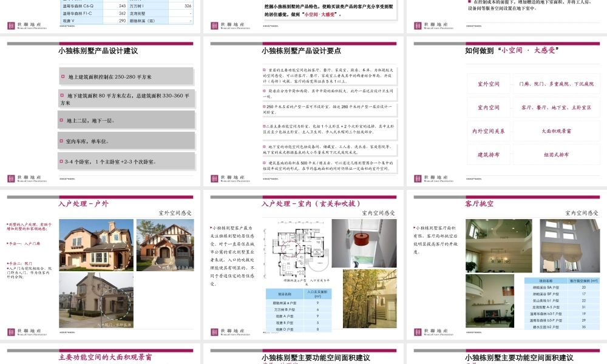Click the 纳帕溪谷 SA 户型 table row

point(561,288)
